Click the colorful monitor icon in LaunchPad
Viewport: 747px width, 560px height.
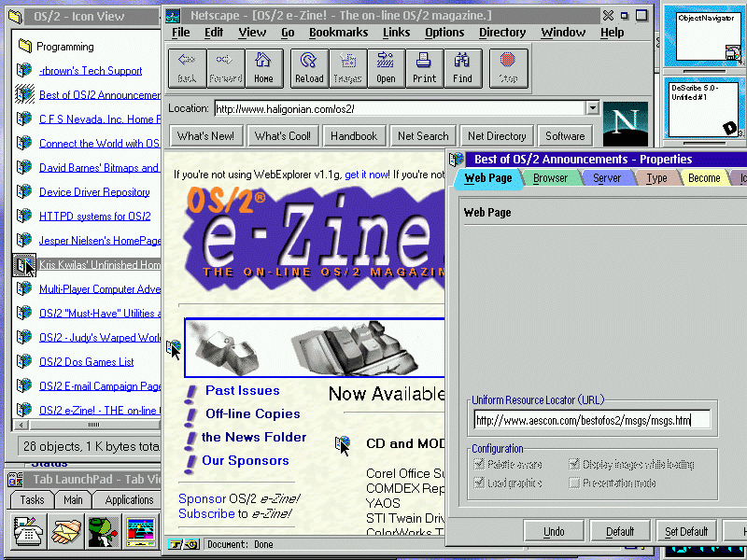(141, 530)
